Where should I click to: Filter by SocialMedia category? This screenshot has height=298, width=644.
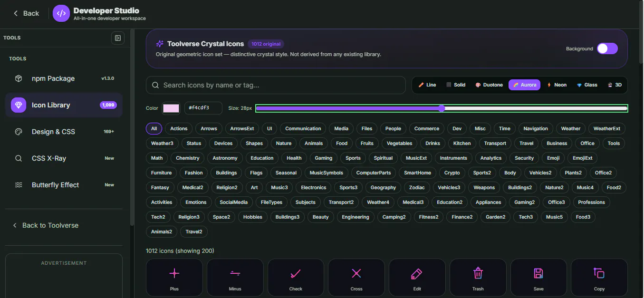pos(233,202)
